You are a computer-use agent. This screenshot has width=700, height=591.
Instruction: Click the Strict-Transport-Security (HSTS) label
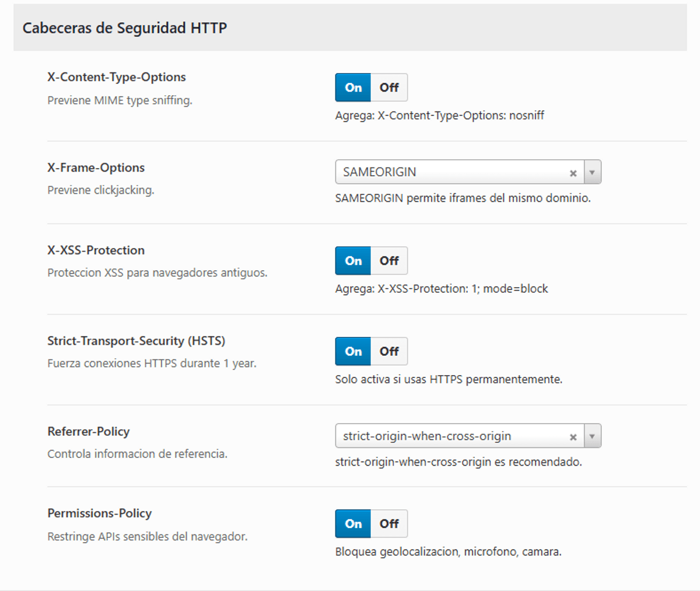tap(136, 341)
